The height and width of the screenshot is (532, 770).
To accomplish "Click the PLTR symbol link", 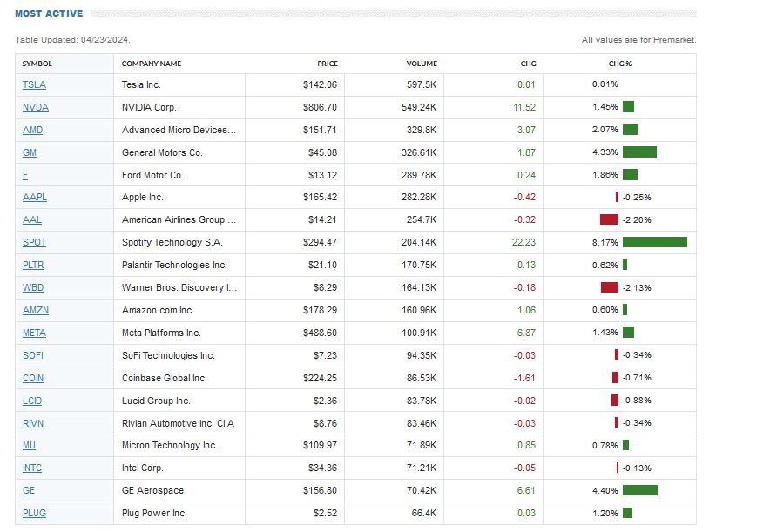I will pos(34,265).
